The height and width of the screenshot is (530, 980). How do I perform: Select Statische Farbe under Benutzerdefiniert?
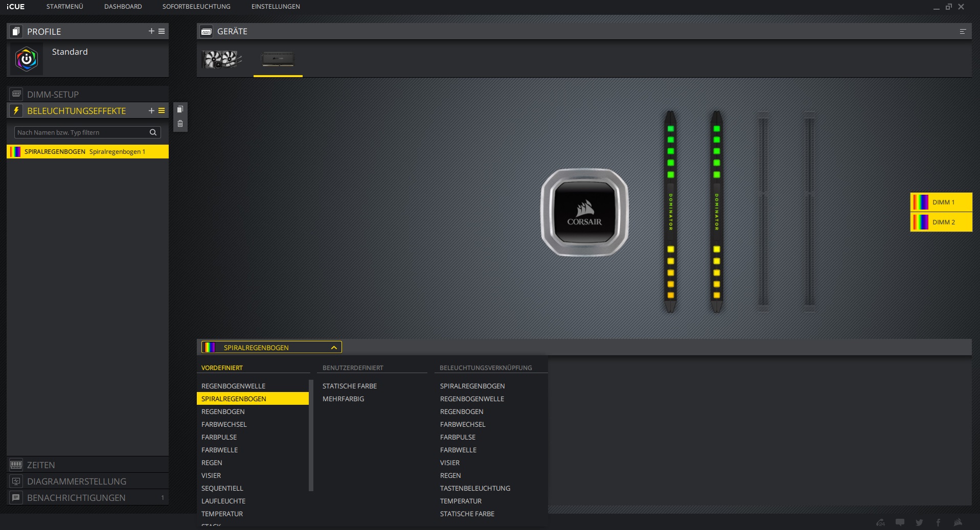tap(350, 386)
